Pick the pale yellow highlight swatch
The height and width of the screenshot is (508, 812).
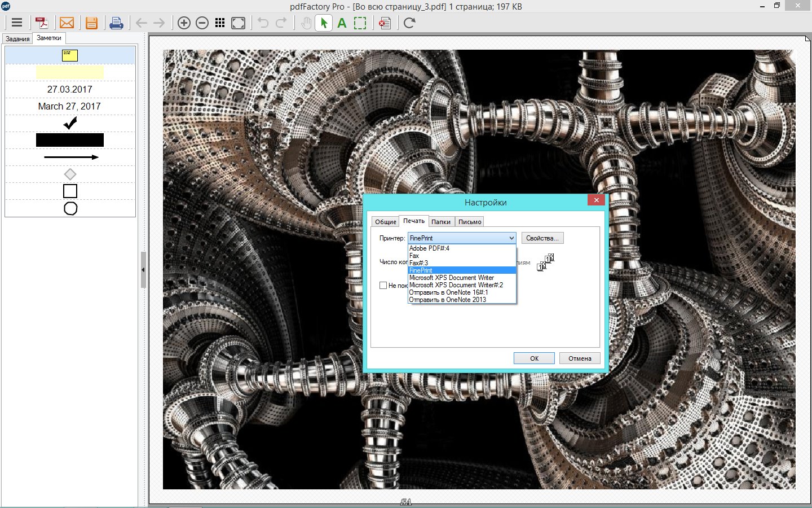(x=70, y=72)
